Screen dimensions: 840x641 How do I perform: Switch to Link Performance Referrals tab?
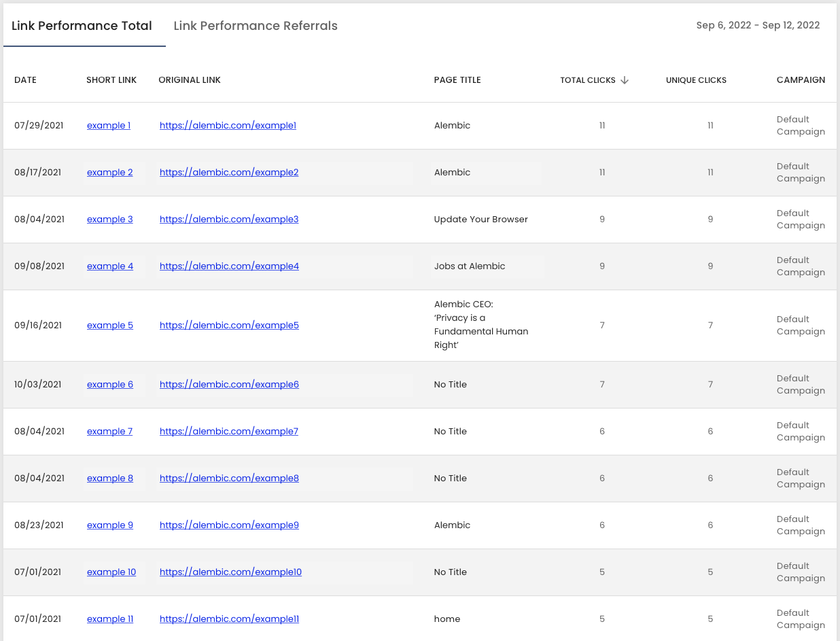(256, 26)
